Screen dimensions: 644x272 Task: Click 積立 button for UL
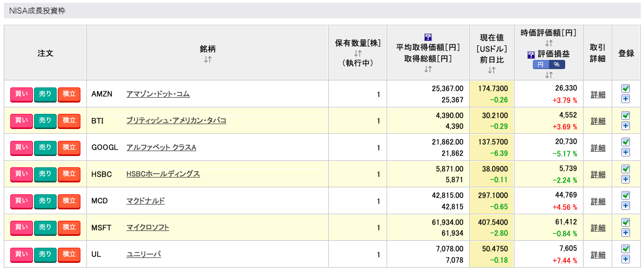click(69, 254)
